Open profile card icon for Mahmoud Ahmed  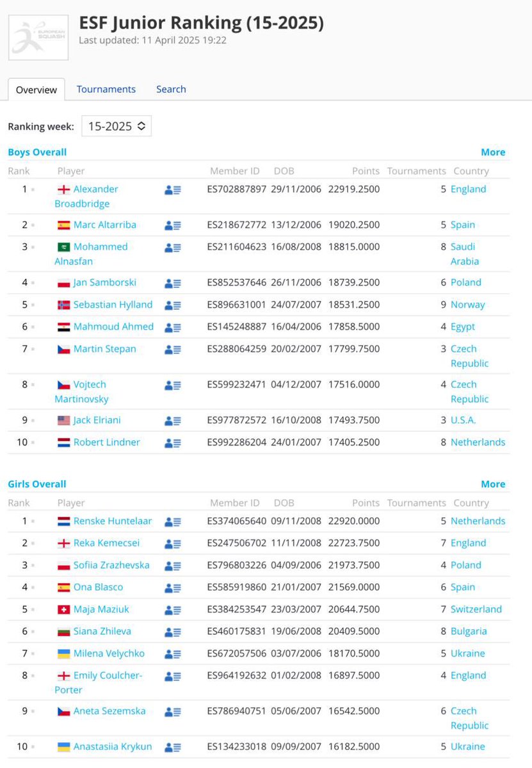(x=173, y=327)
